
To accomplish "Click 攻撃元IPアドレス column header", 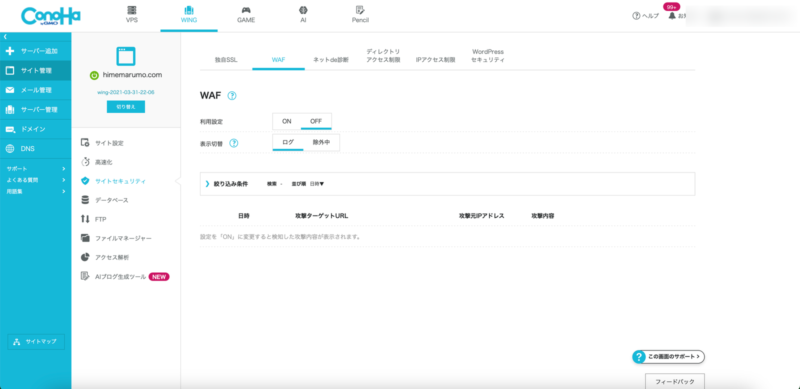I will [x=482, y=216].
